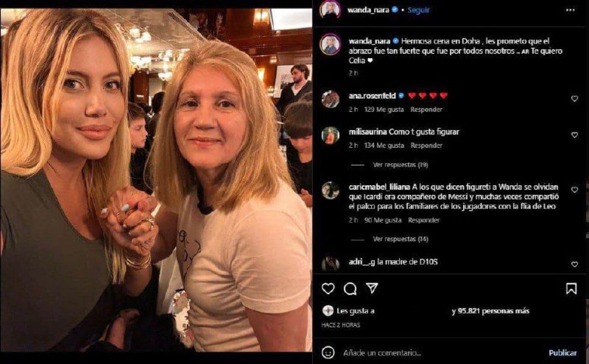Image resolution: width=589 pixels, height=364 pixels.
Task: Save the post with the bookmark icon
Action: point(571,289)
